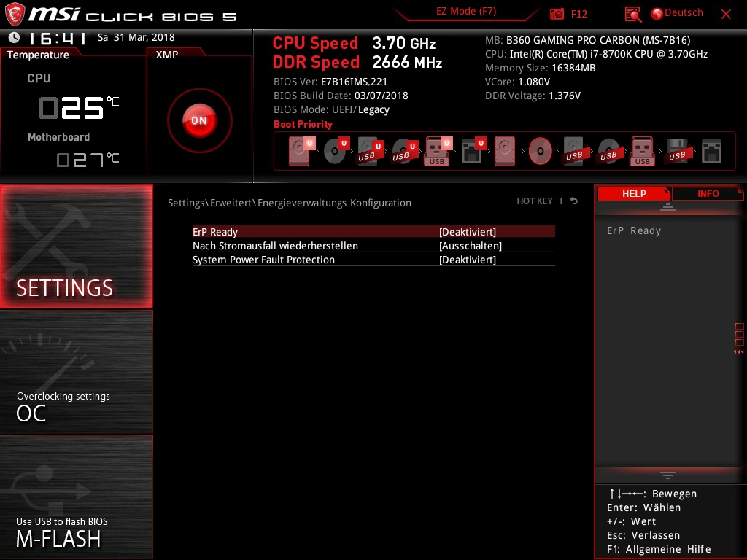
Task: Select the legacy USB hard disk boot device
Action: coord(575,151)
